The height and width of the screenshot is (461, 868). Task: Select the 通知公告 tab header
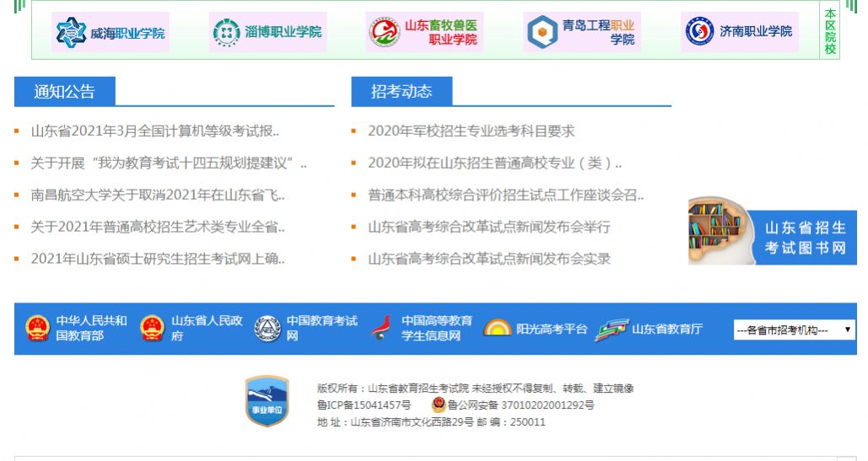coord(65,91)
